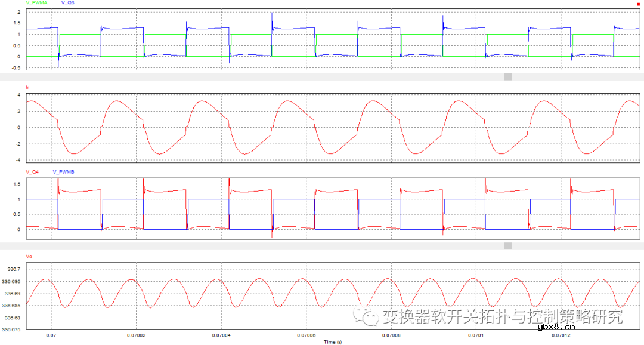This screenshot has height=345, width=644.
Task: Click the lower gray pane splitter handle
Action: (x=508, y=246)
